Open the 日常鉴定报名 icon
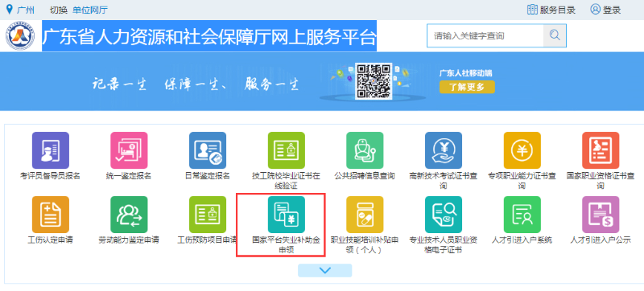 (208, 150)
